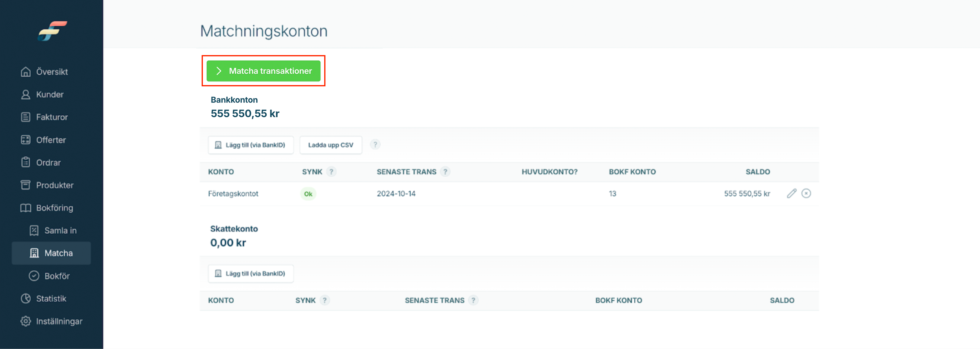980x349 pixels.
Task: Click the Ok sync status badge
Action: (308, 194)
